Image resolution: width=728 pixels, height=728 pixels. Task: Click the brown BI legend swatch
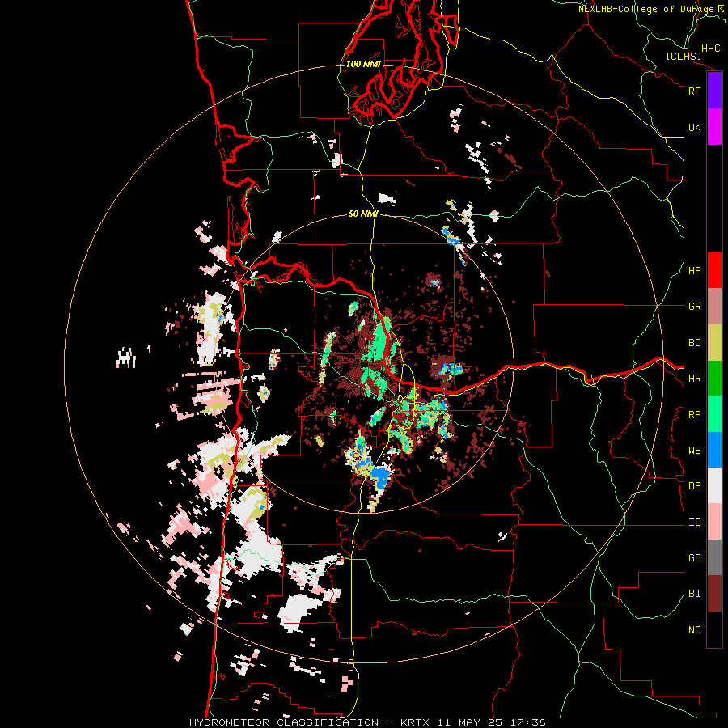(x=714, y=594)
